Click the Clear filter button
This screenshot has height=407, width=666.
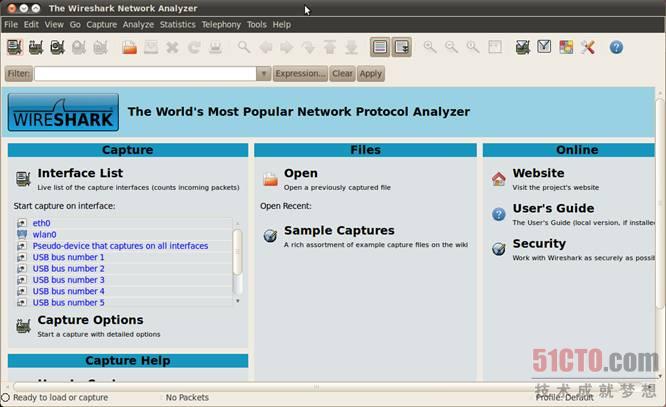(x=342, y=73)
